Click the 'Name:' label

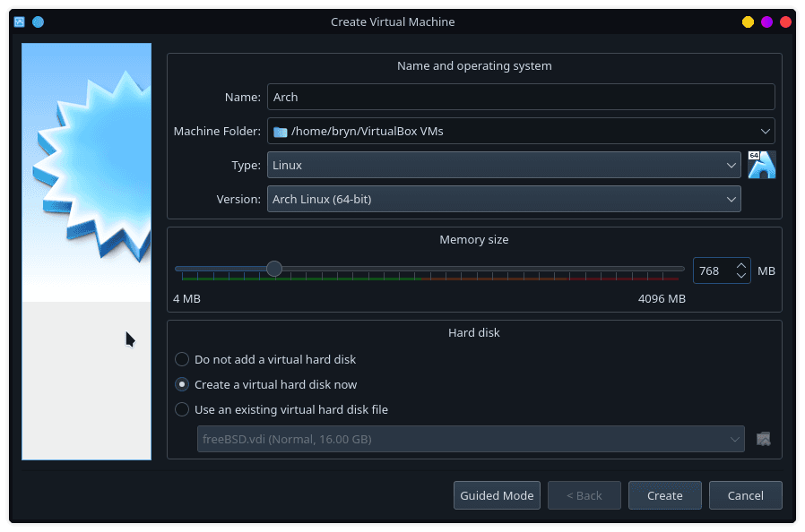point(243,97)
